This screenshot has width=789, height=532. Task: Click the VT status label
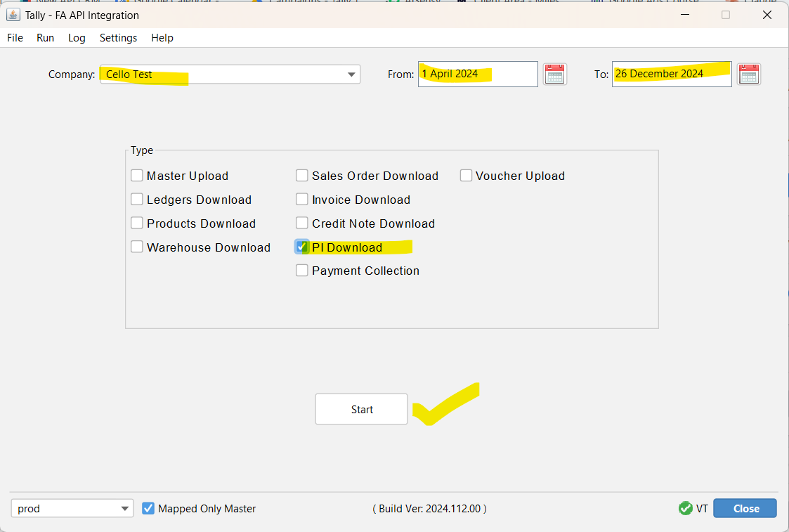[702, 509]
